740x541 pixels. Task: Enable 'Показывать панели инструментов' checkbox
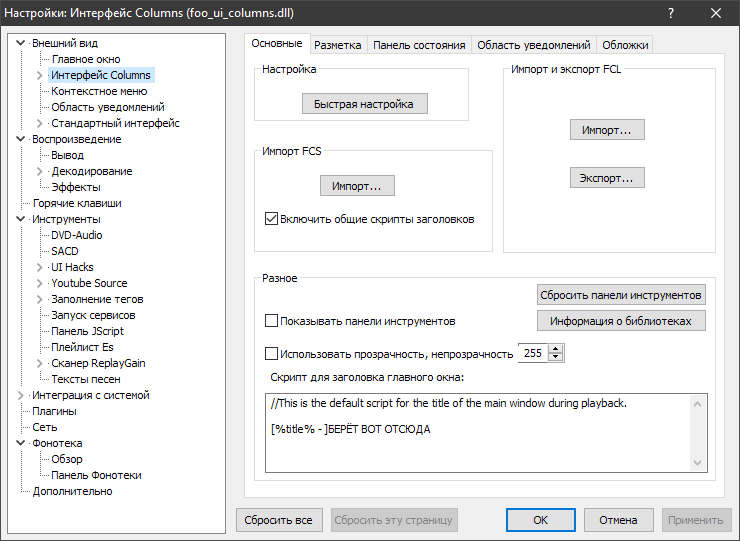tap(271, 321)
